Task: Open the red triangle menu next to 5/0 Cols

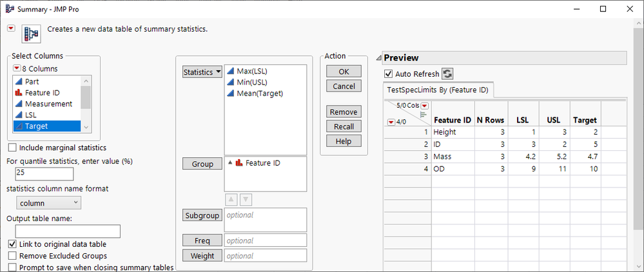Action: pos(424,105)
